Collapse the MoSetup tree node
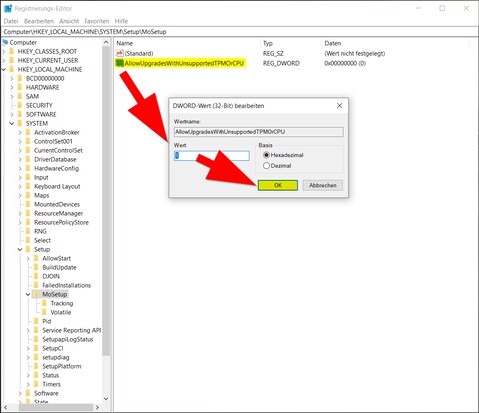479x413 pixels. coord(28,294)
